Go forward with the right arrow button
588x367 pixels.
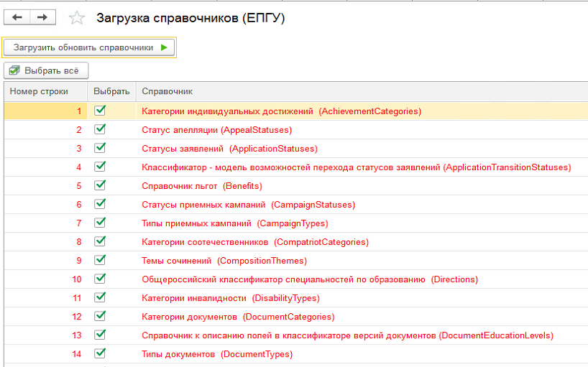tap(42, 17)
